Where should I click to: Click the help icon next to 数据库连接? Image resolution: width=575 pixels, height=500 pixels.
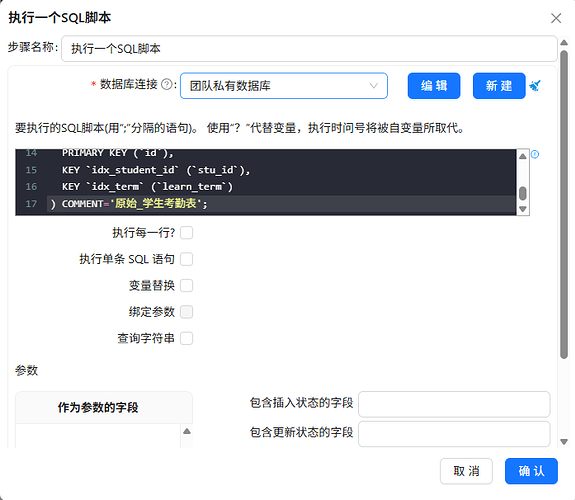167,85
